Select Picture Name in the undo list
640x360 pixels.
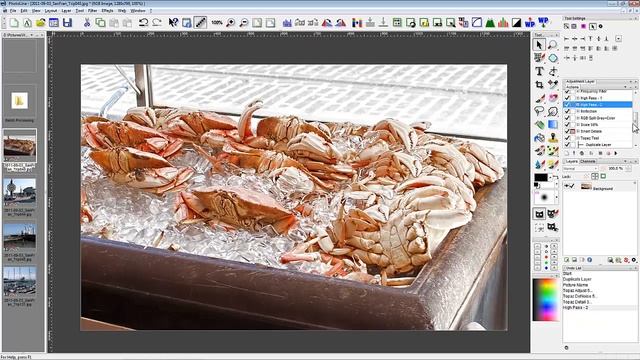click(576, 285)
